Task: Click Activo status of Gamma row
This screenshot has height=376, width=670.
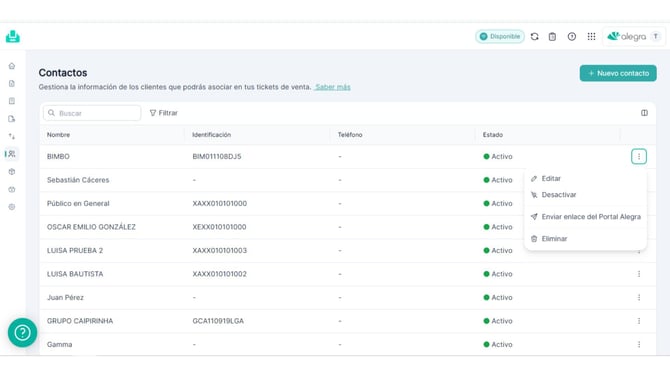Action: pyautogui.click(x=498, y=344)
